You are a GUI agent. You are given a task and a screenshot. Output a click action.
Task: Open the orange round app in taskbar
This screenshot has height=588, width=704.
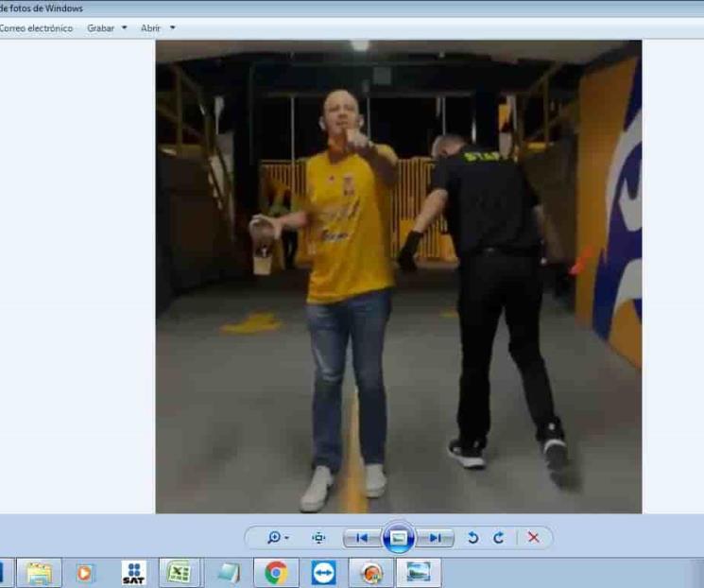(371, 573)
